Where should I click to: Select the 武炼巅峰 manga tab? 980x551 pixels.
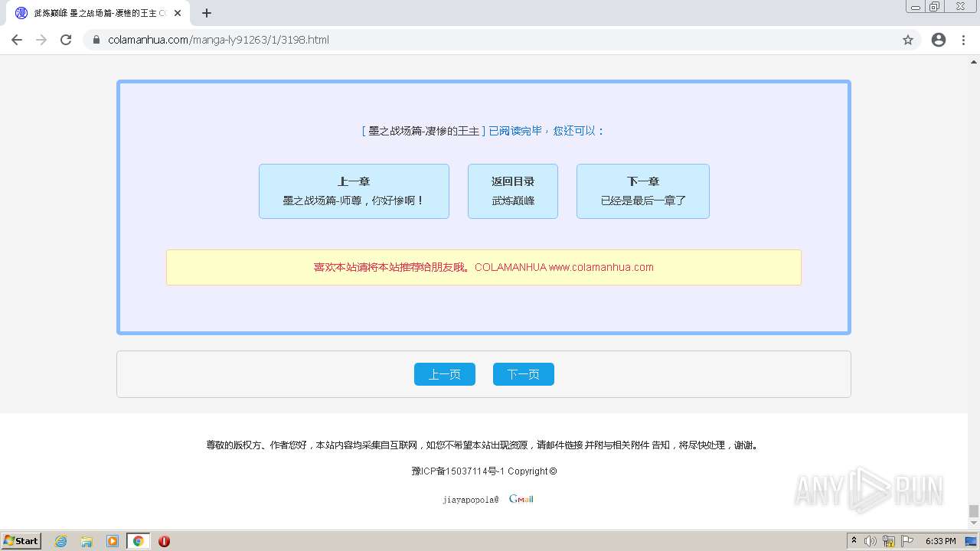98,13
